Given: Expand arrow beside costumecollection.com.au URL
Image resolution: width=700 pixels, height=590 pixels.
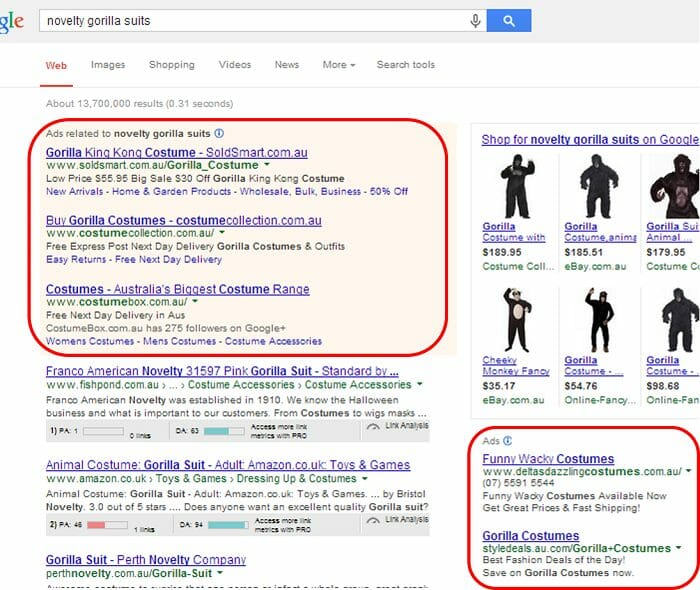Looking at the screenshot, I should tap(222, 233).
